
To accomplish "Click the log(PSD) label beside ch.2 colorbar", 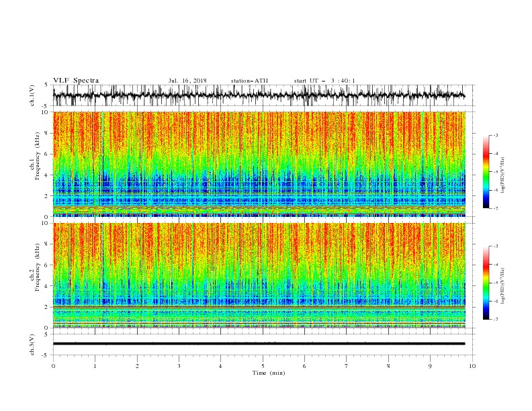I will click(503, 285).
